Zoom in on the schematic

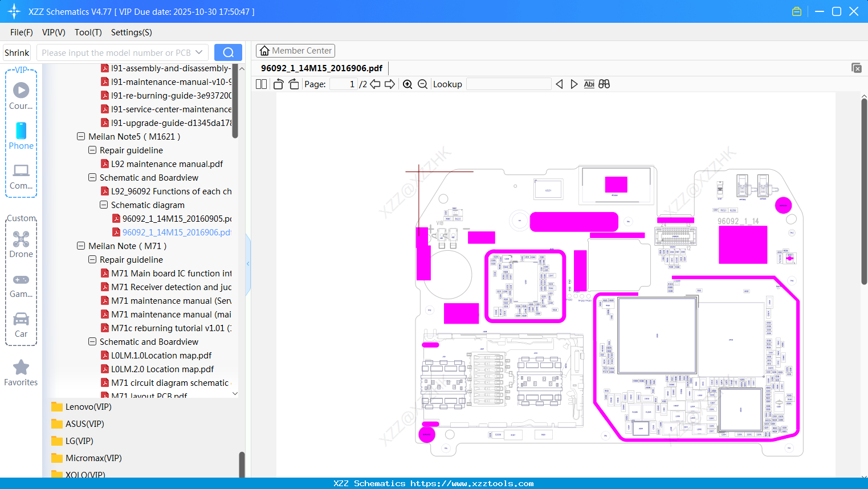pyautogui.click(x=407, y=84)
